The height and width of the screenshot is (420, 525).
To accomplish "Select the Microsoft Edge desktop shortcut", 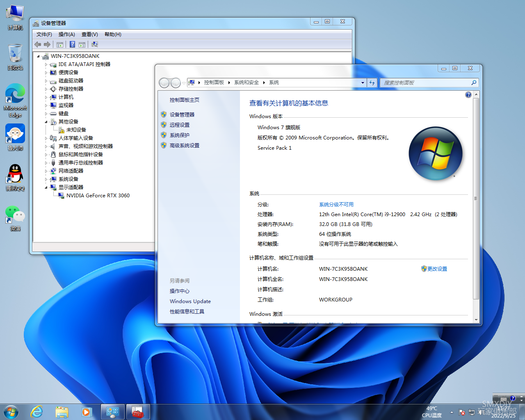I will coord(15,101).
